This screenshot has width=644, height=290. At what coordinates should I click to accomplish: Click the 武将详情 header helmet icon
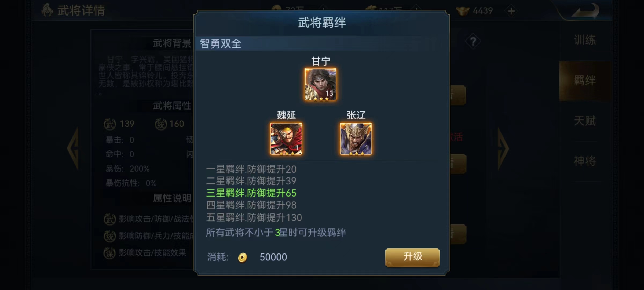pyautogui.click(x=47, y=10)
